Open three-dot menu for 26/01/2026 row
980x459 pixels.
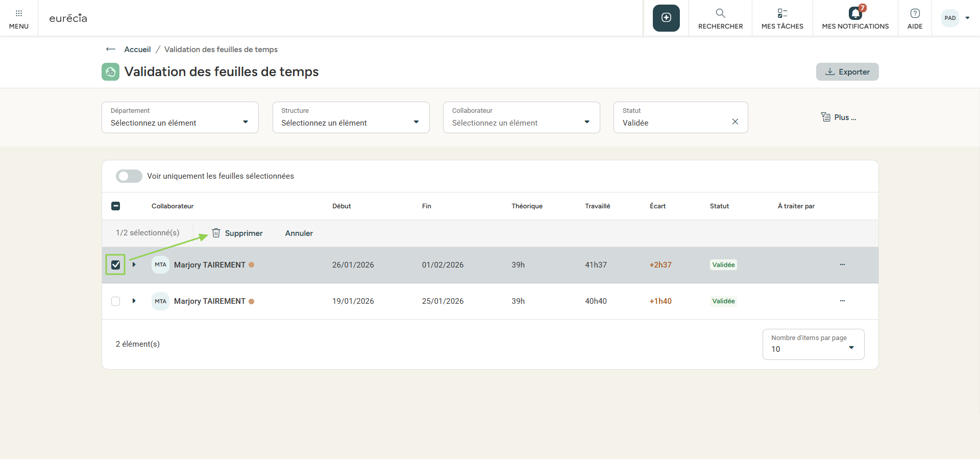(842, 264)
